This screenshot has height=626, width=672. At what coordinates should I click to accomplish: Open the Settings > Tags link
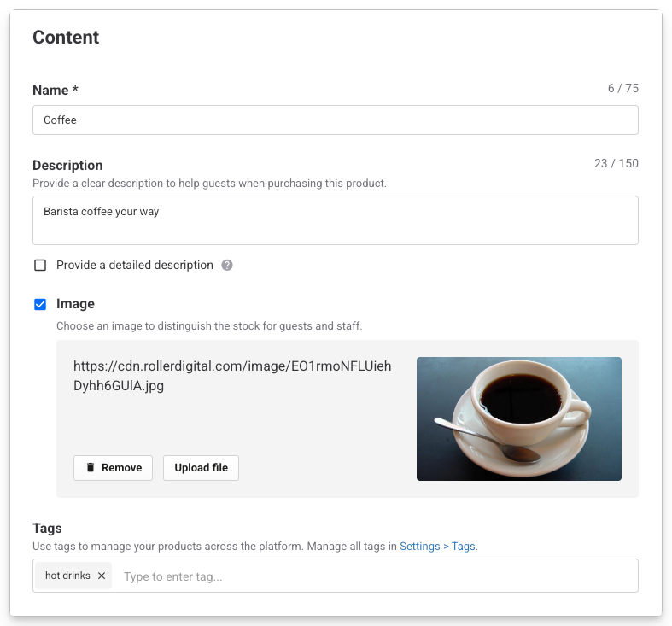click(437, 547)
